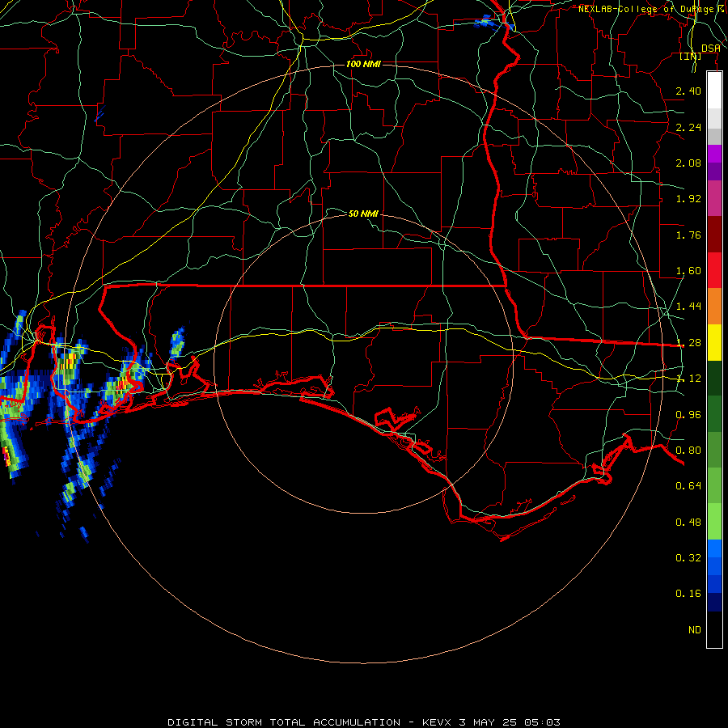Click the yellow swatch in the color scale

coord(714,343)
